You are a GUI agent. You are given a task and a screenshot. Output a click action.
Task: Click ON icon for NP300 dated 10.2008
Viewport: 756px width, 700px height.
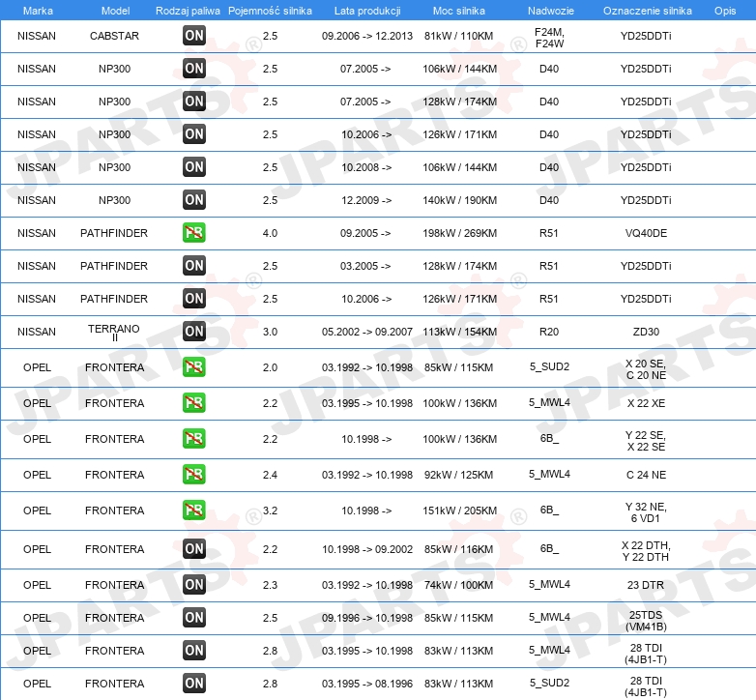(x=194, y=166)
